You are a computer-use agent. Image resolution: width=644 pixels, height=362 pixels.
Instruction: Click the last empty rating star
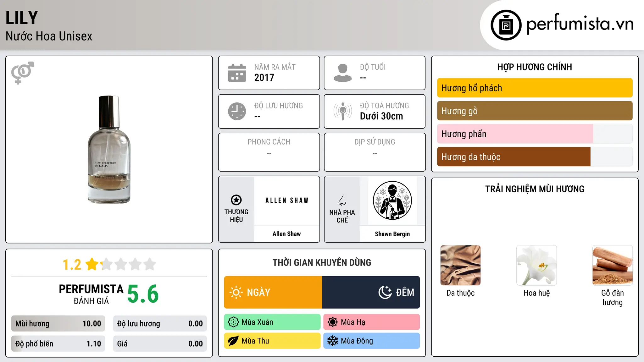point(150,264)
